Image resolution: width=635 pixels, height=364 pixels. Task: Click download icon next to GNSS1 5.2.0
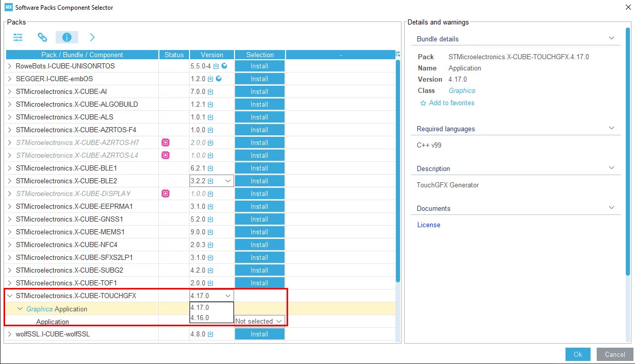pyautogui.click(x=210, y=220)
